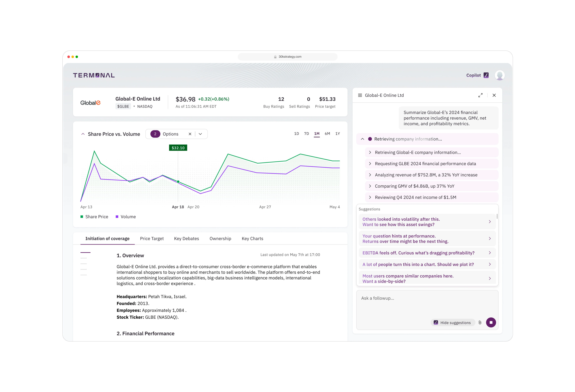Switch to the Price Target tab

click(x=152, y=239)
